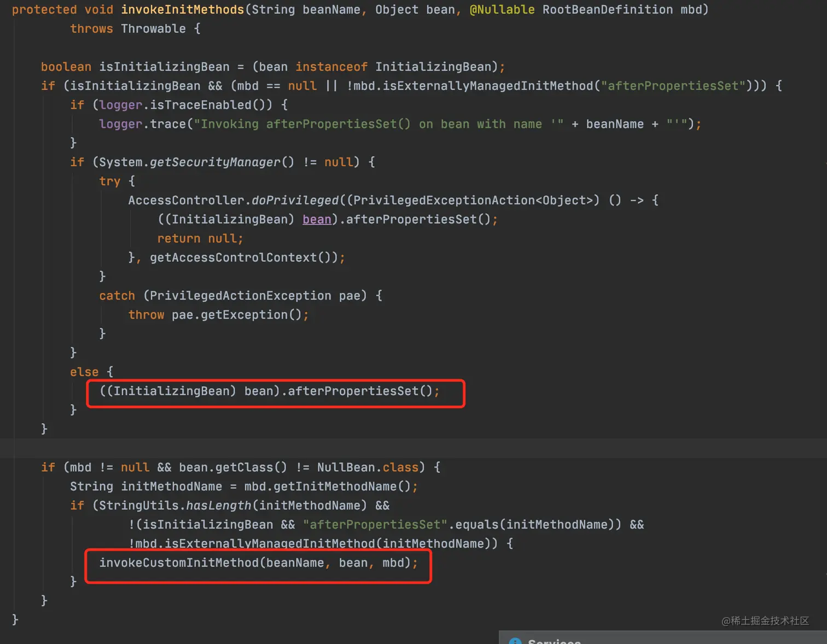Click the "Invoking afterPropertiesSet() on bean with name" string
Screen dimensions: 827x644
click(378, 124)
